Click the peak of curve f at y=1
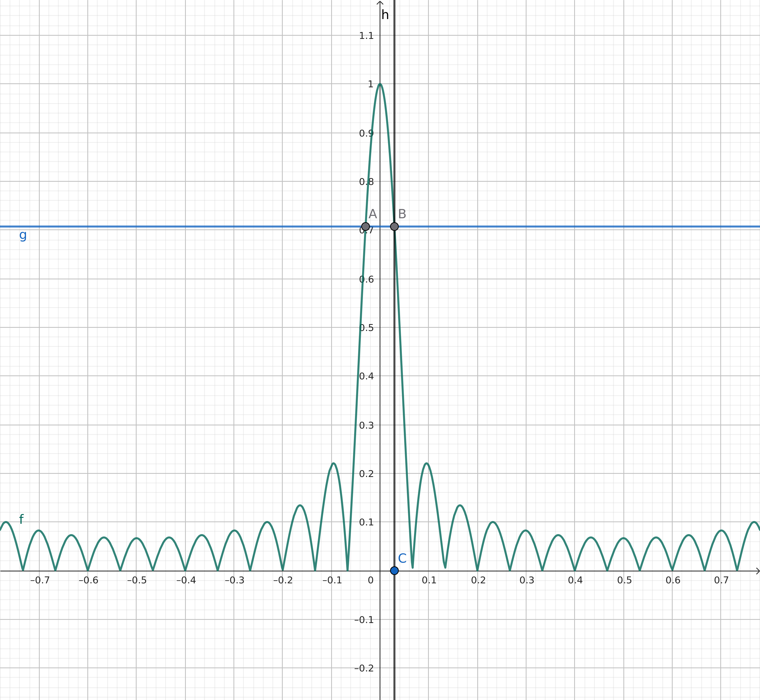 pos(380,85)
